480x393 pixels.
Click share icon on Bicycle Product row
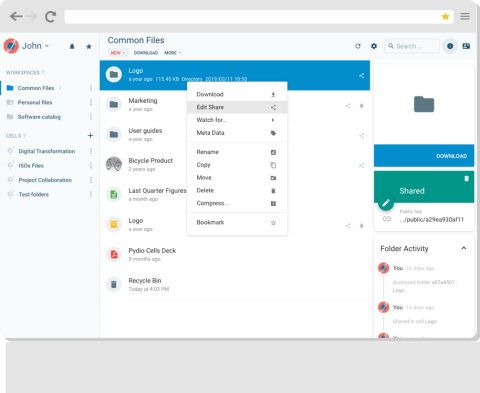[361, 166]
